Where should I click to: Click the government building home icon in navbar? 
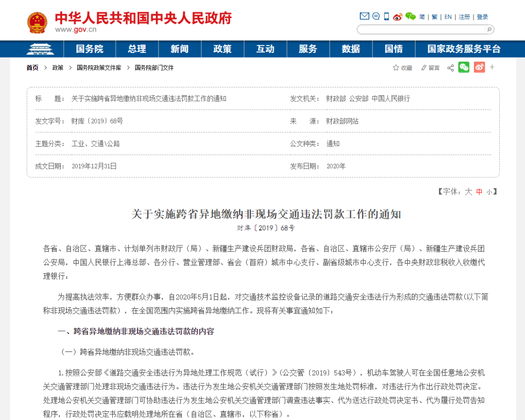coord(40,49)
